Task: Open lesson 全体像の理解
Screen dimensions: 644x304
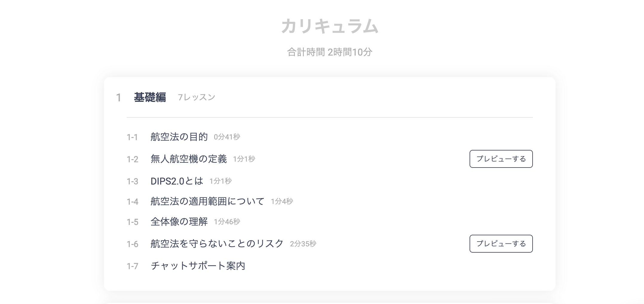Action: 179,222
